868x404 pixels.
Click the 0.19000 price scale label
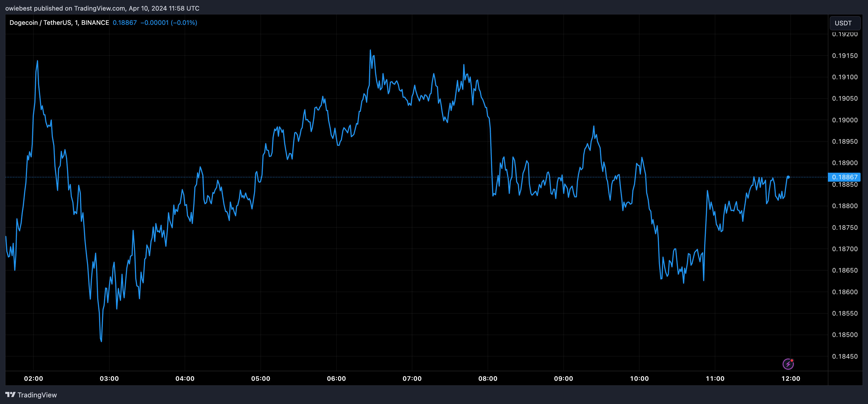(x=845, y=120)
